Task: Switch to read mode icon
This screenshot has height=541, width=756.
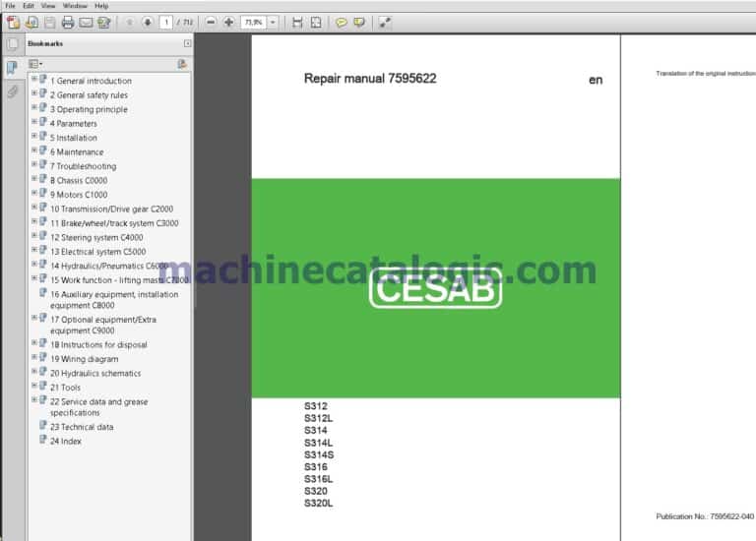Action: (384, 23)
